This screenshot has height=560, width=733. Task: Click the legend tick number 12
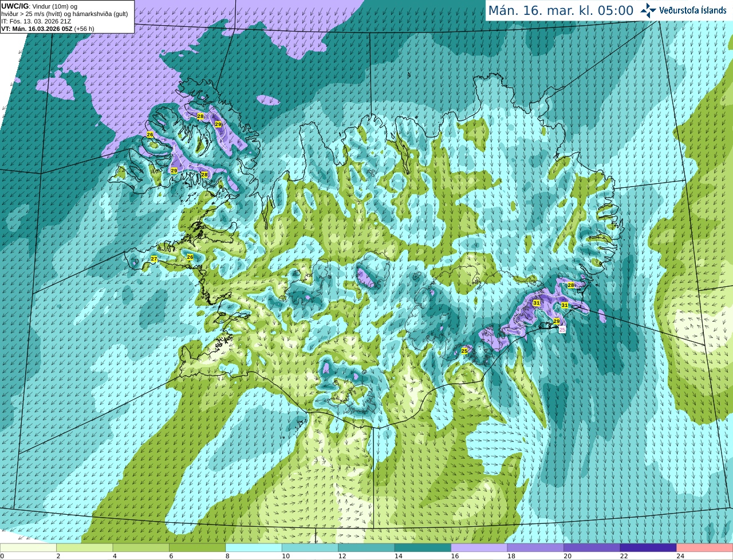342,556
